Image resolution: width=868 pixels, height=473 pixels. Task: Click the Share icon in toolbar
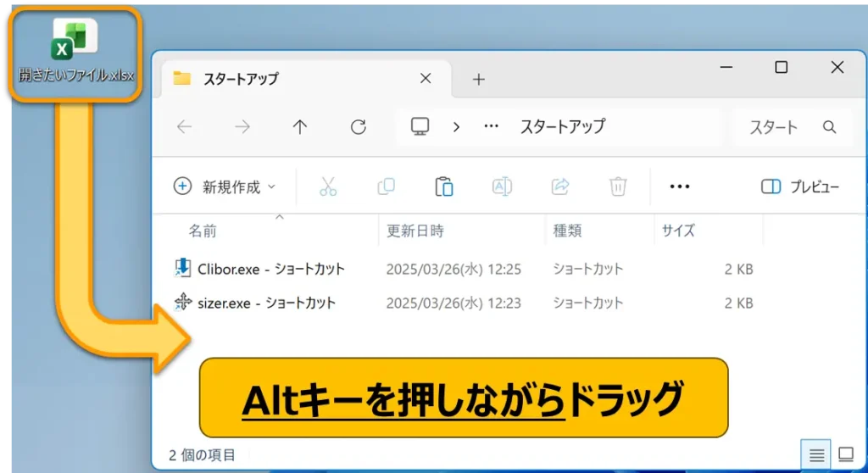coord(560,186)
